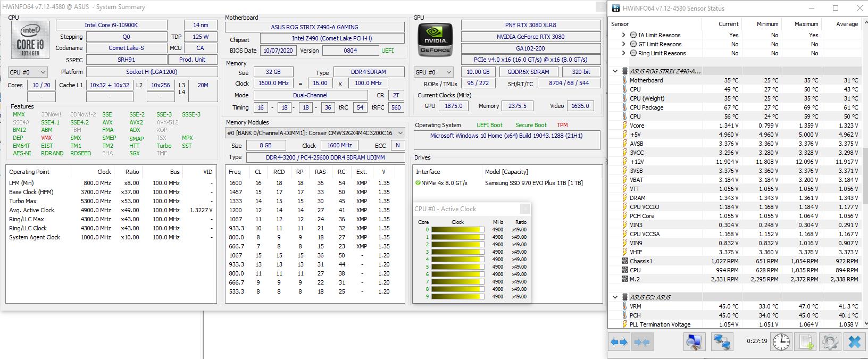Click the thermometer icon beside Motherboard

tap(625, 80)
